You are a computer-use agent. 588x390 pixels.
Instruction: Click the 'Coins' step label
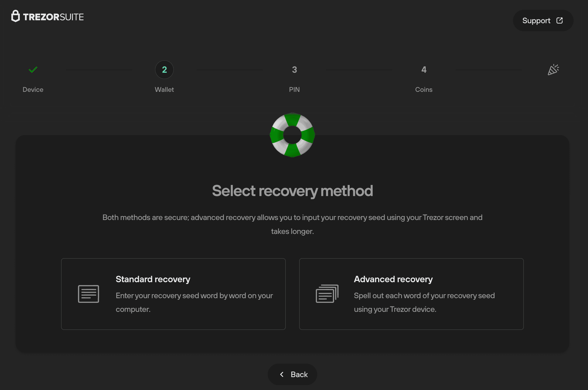click(x=424, y=90)
